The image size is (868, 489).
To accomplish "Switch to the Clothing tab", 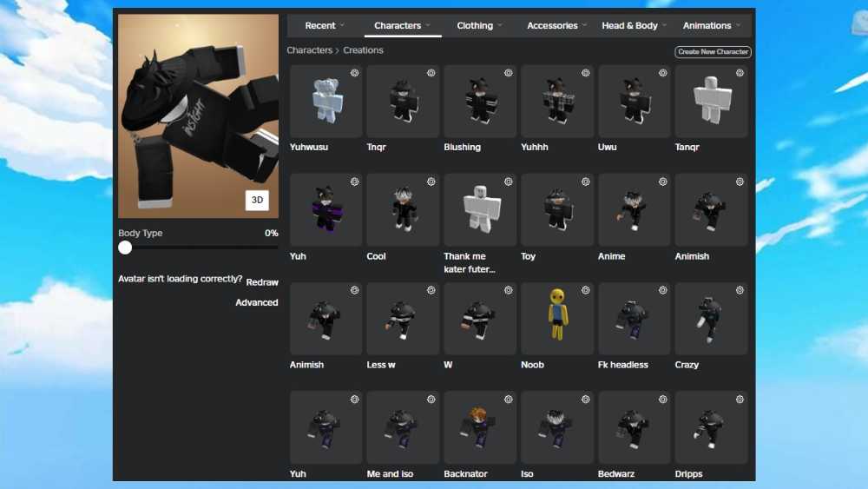I will click(475, 25).
